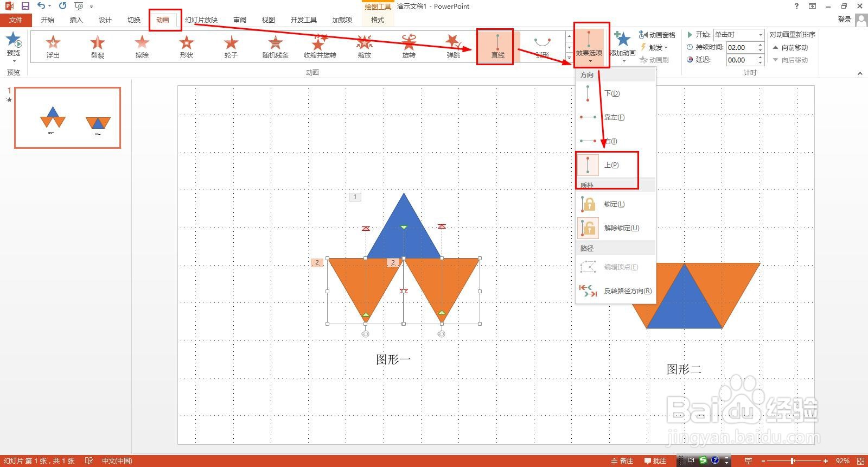The height and width of the screenshot is (467, 868).
Task: Select the Bounce (弹跳) animation
Action: [453, 47]
